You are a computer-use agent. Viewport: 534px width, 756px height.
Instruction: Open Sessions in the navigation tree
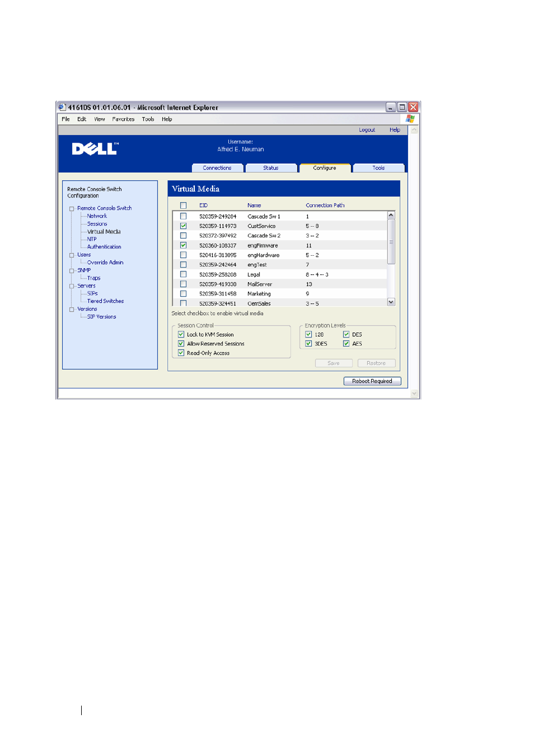(97, 224)
